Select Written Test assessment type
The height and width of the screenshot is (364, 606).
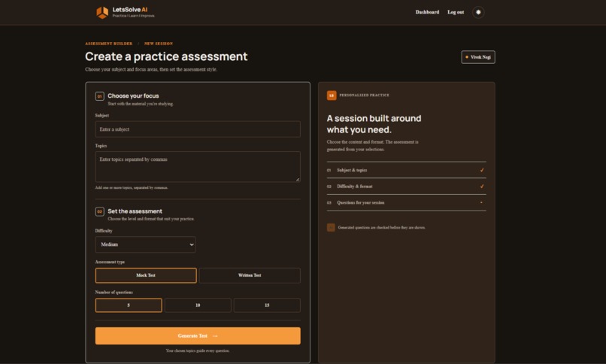click(x=250, y=275)
